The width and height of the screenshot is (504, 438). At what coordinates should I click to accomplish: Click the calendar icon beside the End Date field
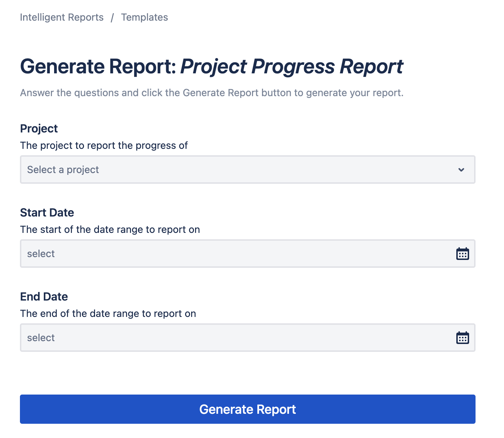[462, 338]
